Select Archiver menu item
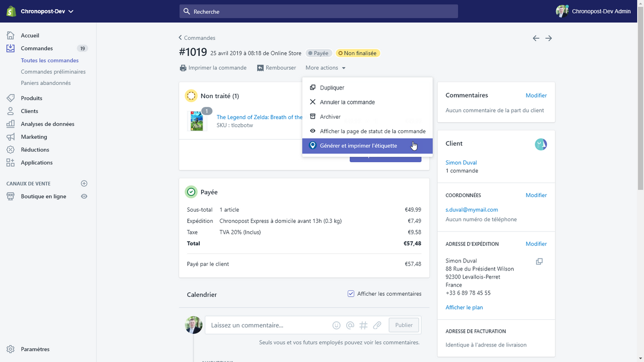Viewport: 644px width, 362px height. click(367, 117)
